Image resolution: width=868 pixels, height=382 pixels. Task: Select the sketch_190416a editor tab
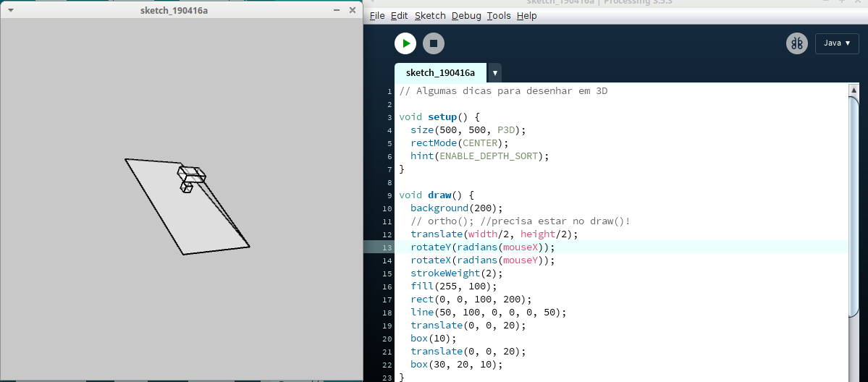pos(440,73)
